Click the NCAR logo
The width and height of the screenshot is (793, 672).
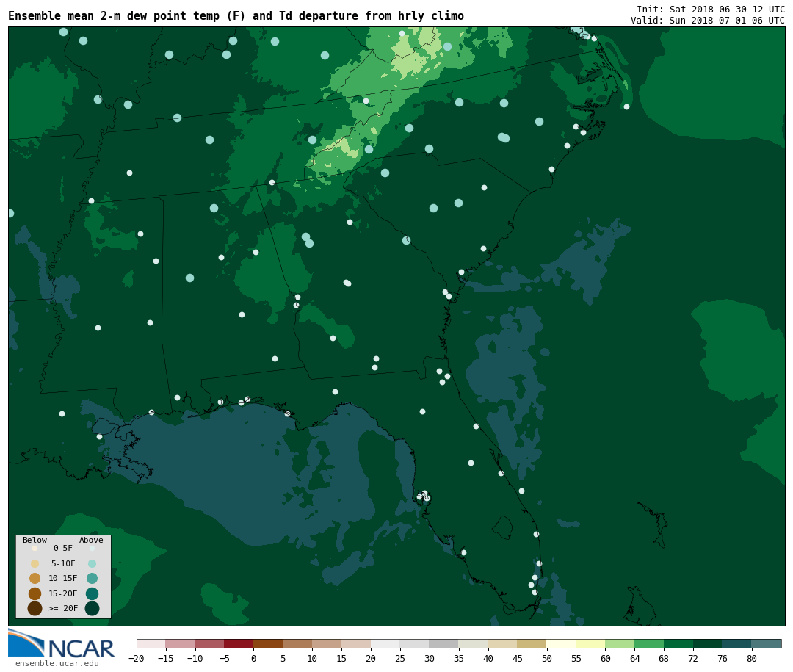pyautogui.click(x=61, y=643)
